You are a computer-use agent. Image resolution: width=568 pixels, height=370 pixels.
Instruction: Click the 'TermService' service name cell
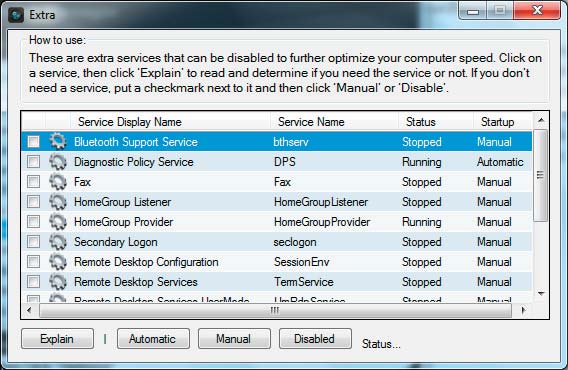point(304,282)
